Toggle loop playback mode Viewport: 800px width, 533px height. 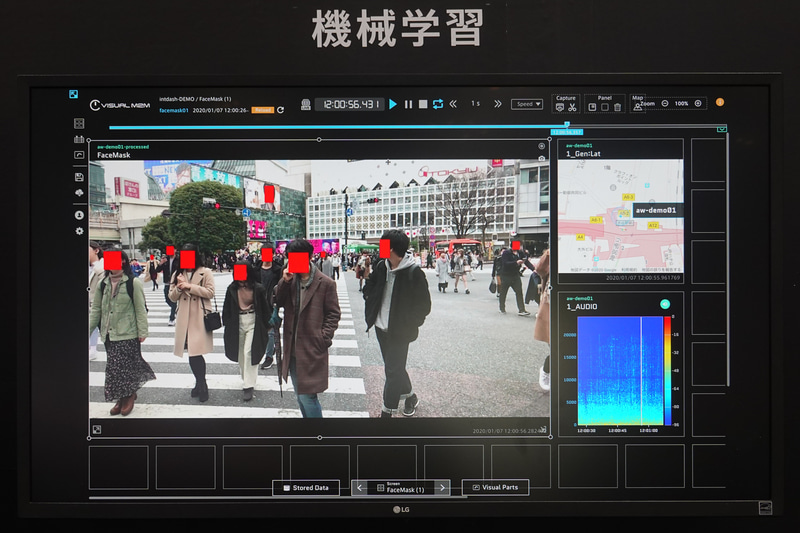[x=438, y=104]
